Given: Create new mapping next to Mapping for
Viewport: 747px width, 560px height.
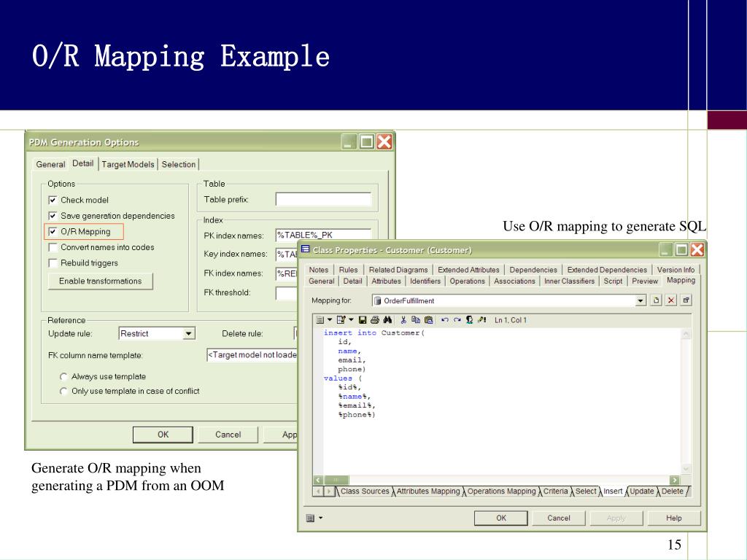Looking at the screenshot, I should (x=656, y=300).
